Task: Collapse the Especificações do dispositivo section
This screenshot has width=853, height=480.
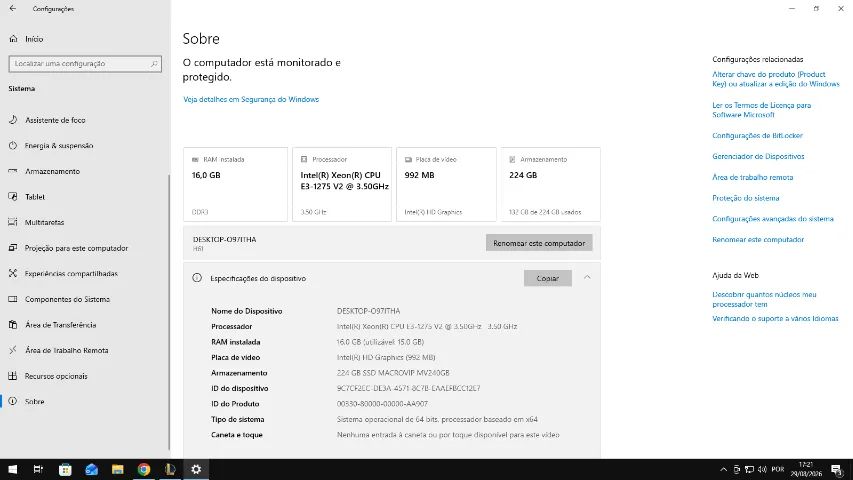Action: pyautogui.click(x=587, y=278)
